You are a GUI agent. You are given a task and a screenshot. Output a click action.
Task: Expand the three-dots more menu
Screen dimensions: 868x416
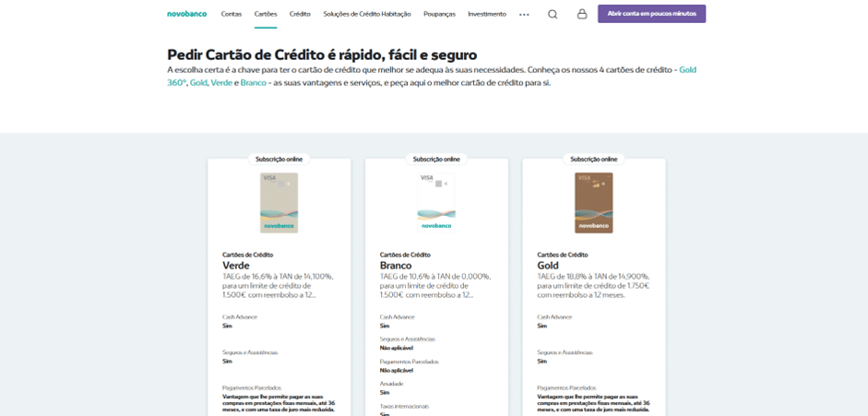[524, 15]
